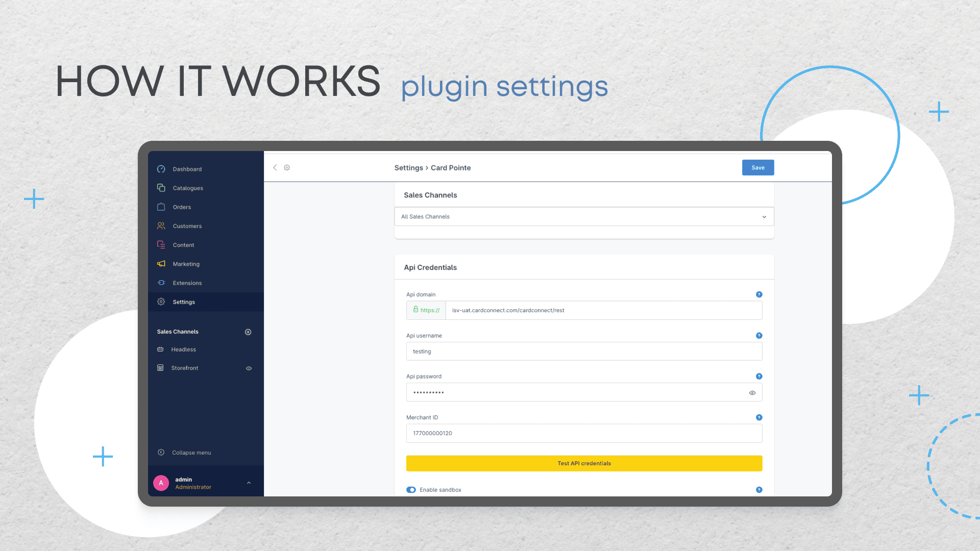Expand the Sales Channels add button

coord(249,331)
